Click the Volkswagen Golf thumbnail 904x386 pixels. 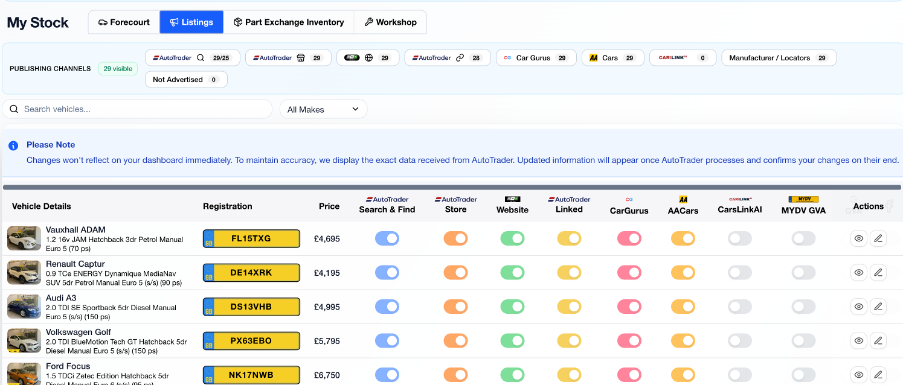24,340
